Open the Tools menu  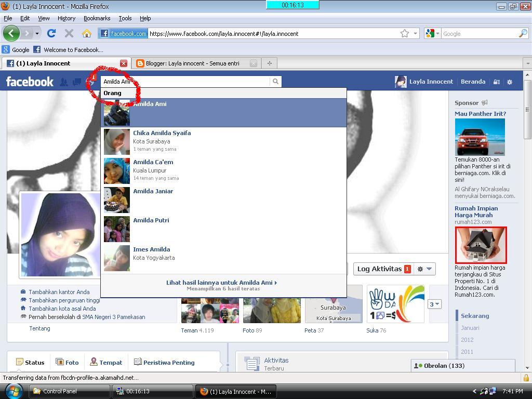[x=125, y=18]
